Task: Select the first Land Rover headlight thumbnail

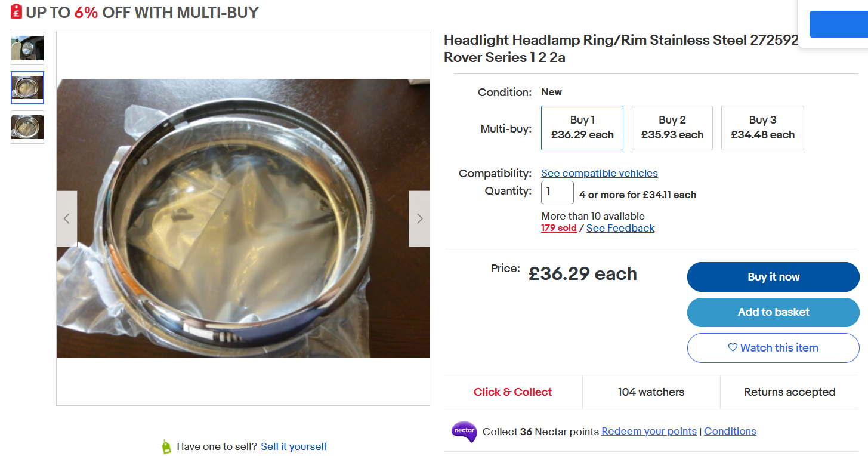Action: pos(27,48)
